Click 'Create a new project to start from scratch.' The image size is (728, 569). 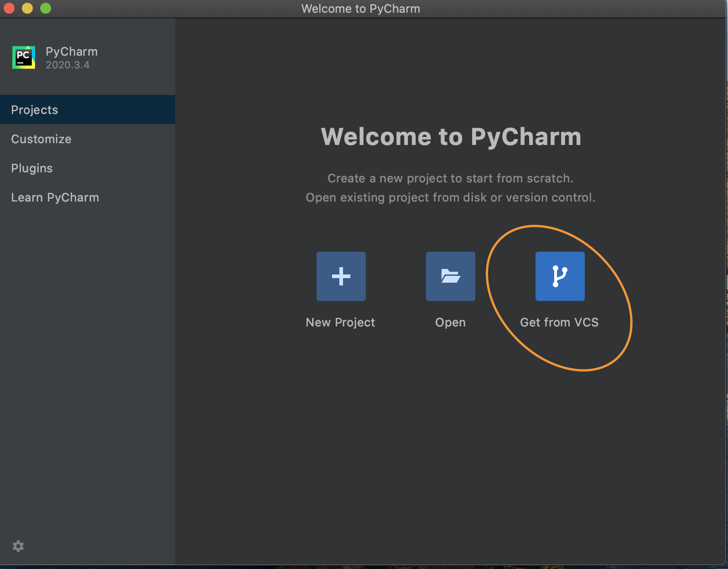tap(450, 178)
